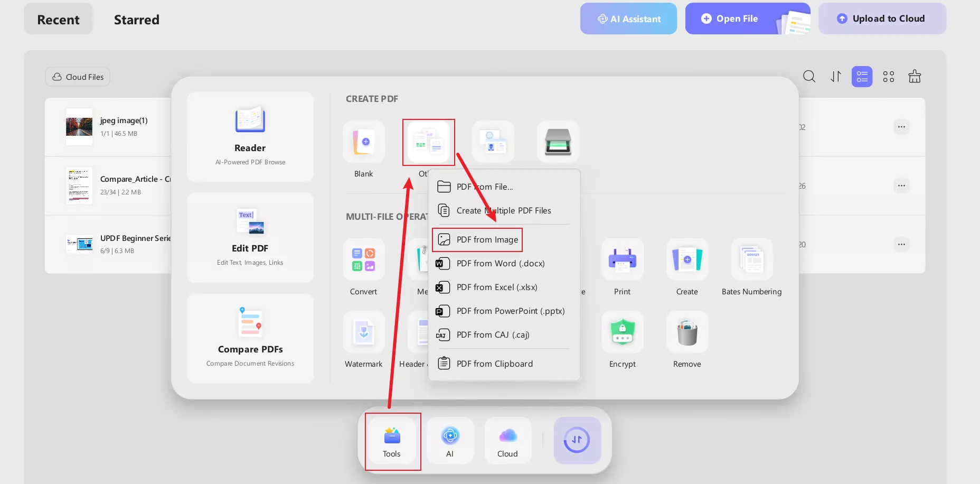Viewport: 980px width, 484px height.
Task: Expand options for the Compare_Article file
Action: pos(901,185)
